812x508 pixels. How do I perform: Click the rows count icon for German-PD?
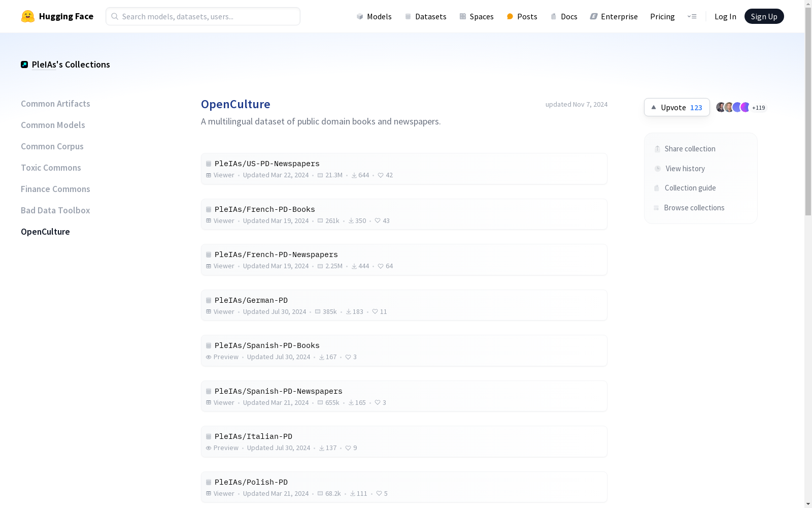[318, 311]
